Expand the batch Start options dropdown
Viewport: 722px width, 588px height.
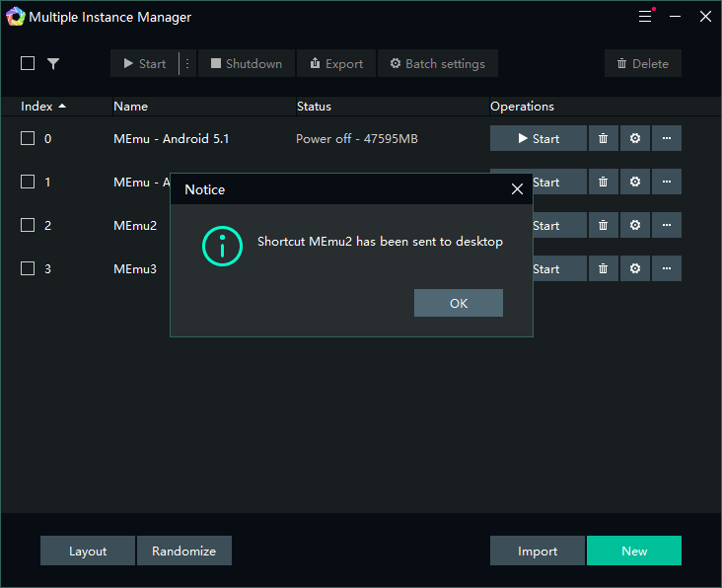point(187,63)
